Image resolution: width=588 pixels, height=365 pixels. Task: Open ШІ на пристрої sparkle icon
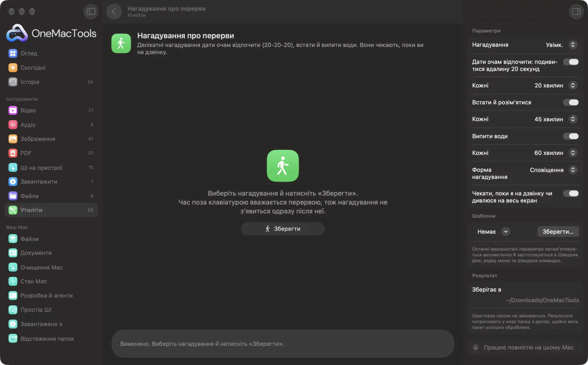pos(13,167)
